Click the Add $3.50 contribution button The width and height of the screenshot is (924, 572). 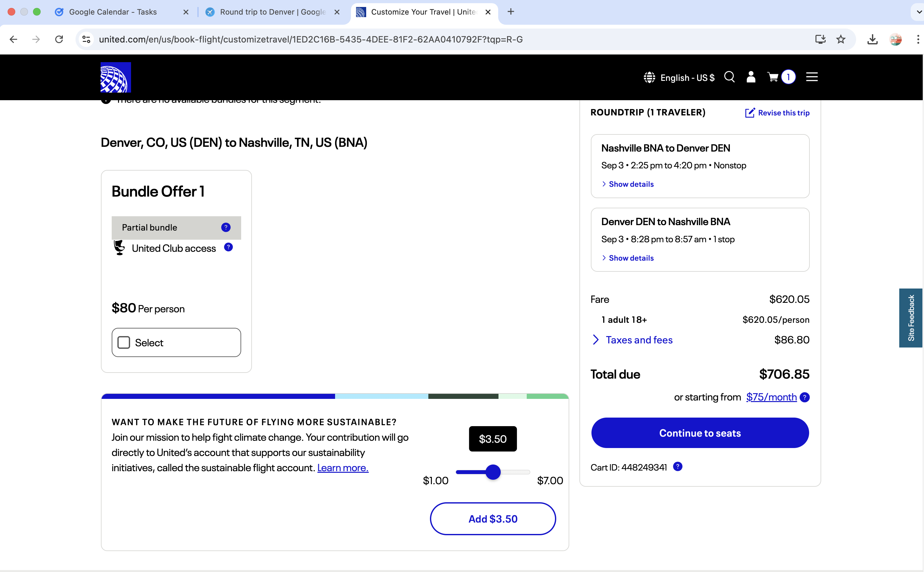tap(492, 519)
